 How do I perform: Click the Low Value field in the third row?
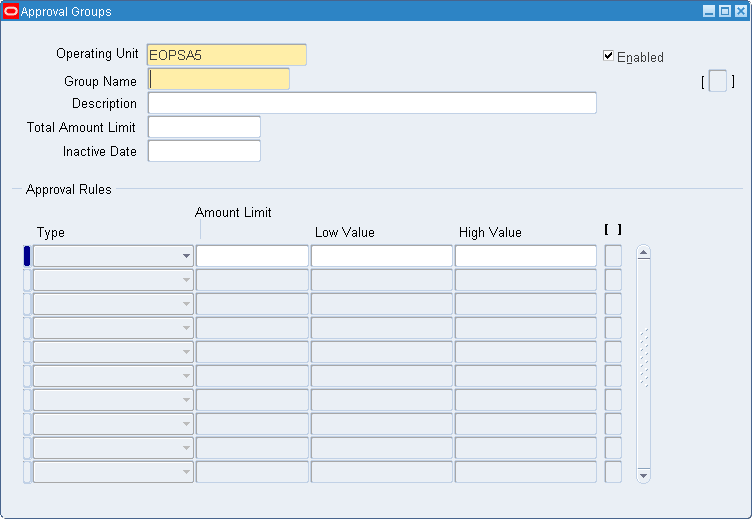click(382, 304)
